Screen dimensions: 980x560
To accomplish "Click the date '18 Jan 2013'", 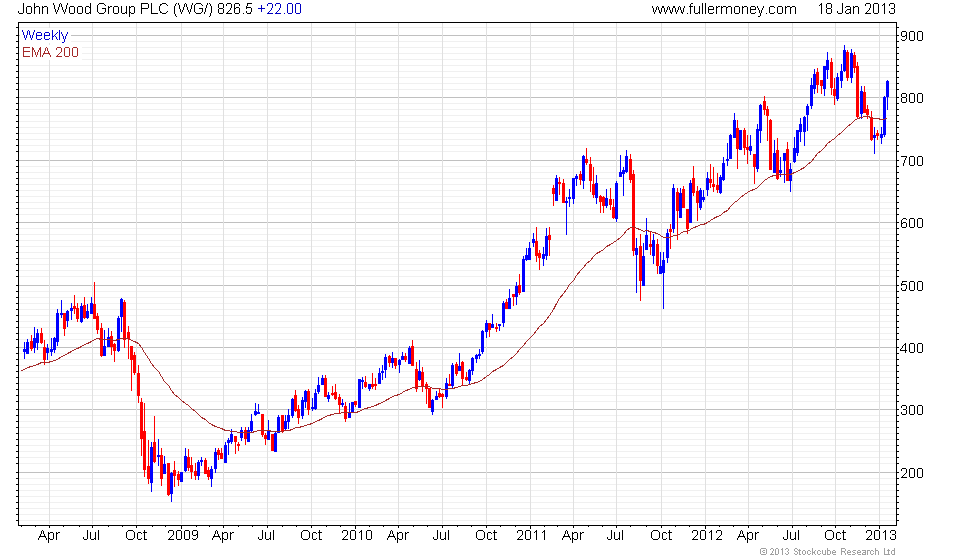I will [x=856, y=9].
